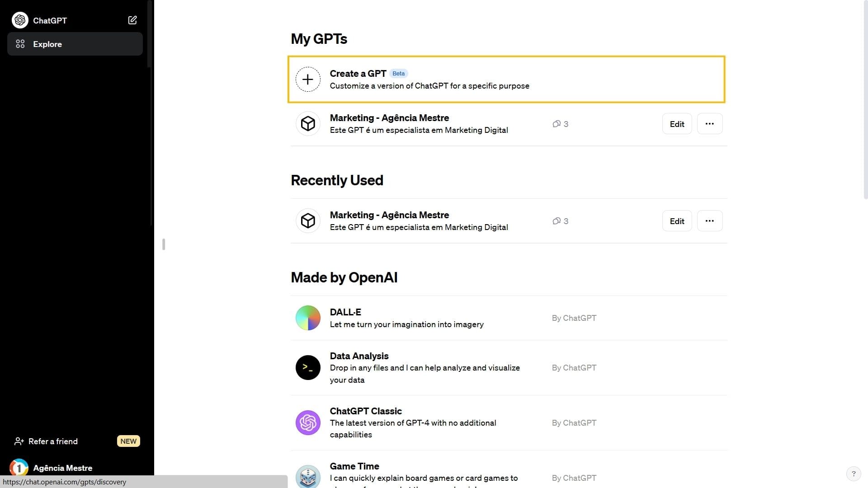The image size is (868, 488).
Task: Click cube icon of Marketing GPT under My GPTs
Action: [x=308, y=124]
